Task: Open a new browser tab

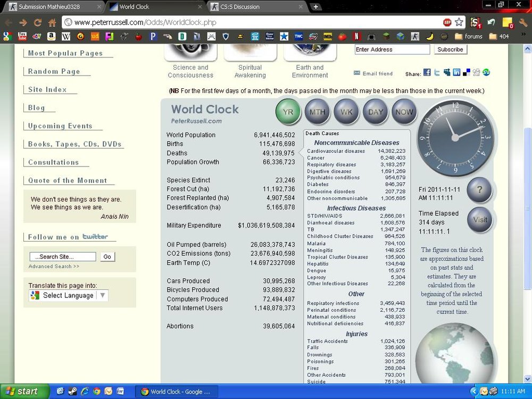Action: [x=315, y=7]
